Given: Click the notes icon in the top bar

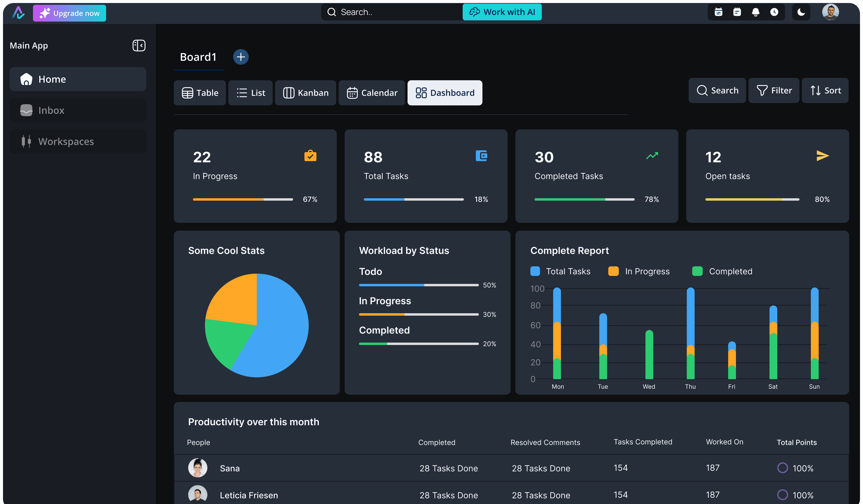Looking at the screenshot, I should (x=737, y=12).
